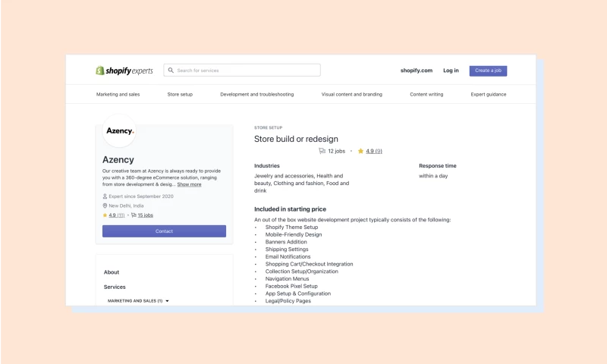The width and height of the screenshot is (607, 364).
Task: Click 'Mobile-Friendly Design' list item
Action: (294, 234)
